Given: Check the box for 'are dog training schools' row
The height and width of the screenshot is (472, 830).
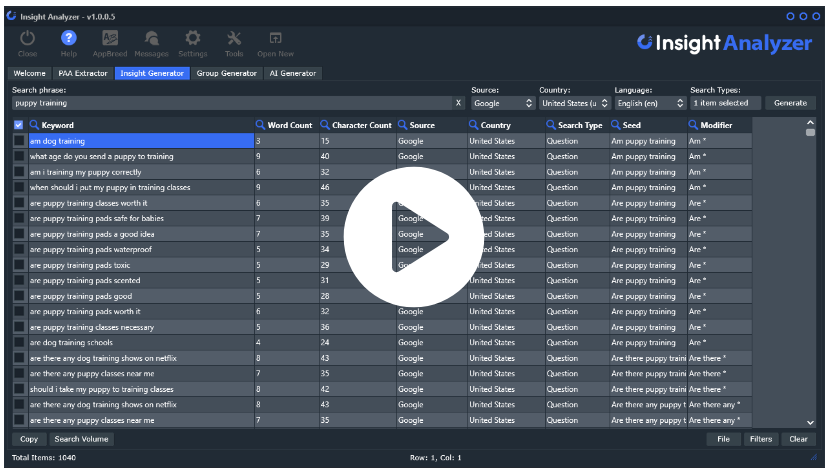Looking at the screenshot, I should [19, 343].
